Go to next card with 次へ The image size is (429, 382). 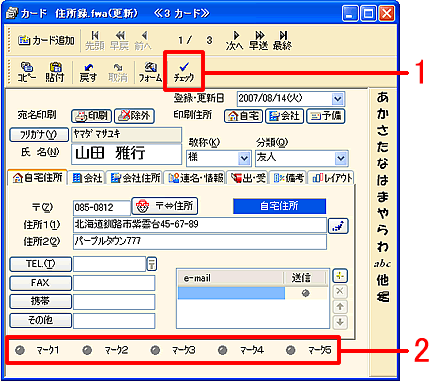[x=235, y=40]
